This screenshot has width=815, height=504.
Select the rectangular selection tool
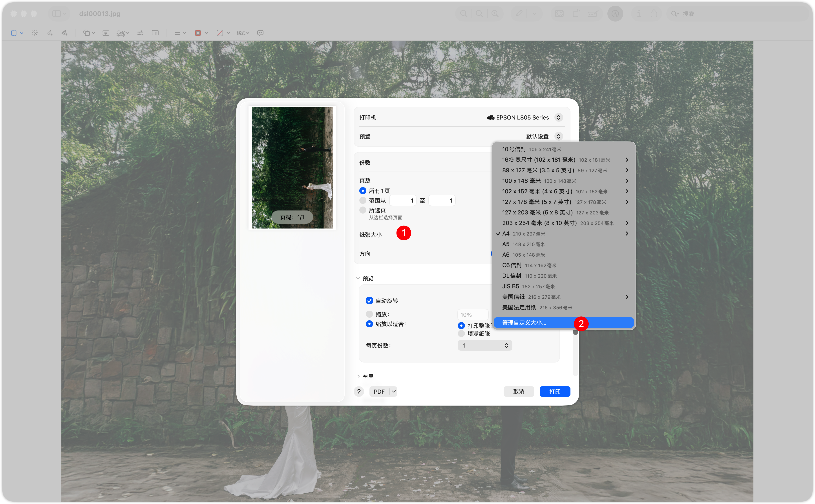14,33
